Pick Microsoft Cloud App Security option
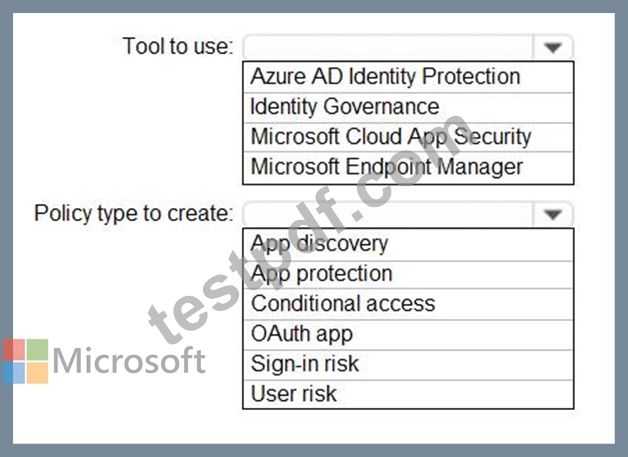 [408, 137]
